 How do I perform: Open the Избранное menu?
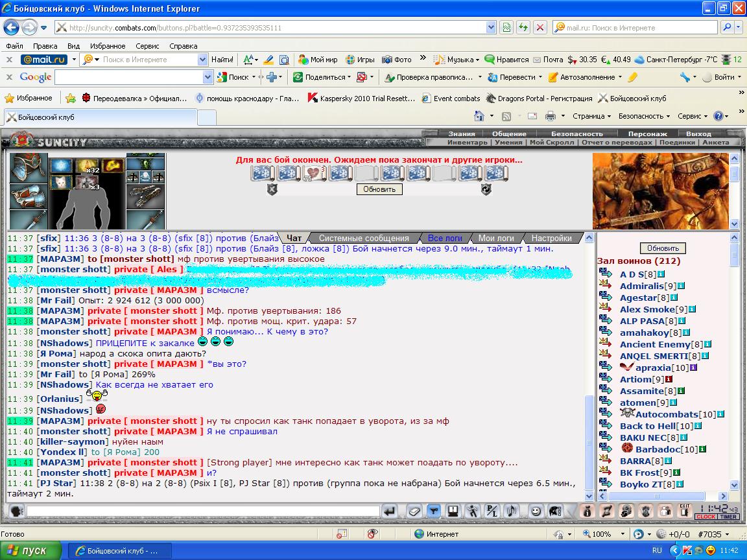pyautogui.click(x=108, y=46)
